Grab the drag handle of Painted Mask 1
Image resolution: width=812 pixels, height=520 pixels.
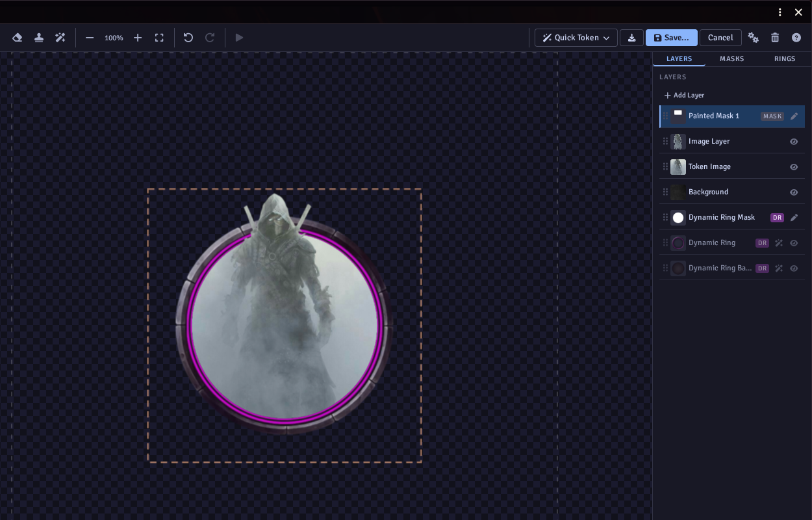[x=665, y=116]
